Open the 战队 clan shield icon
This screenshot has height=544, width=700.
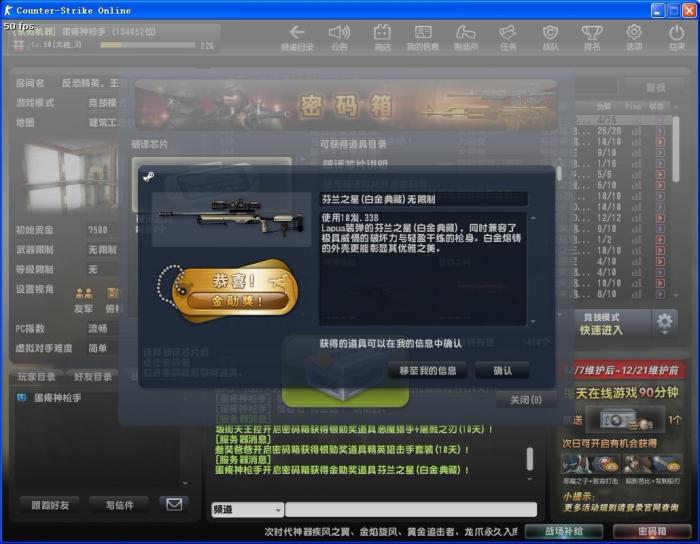click(x=550, y=32)
